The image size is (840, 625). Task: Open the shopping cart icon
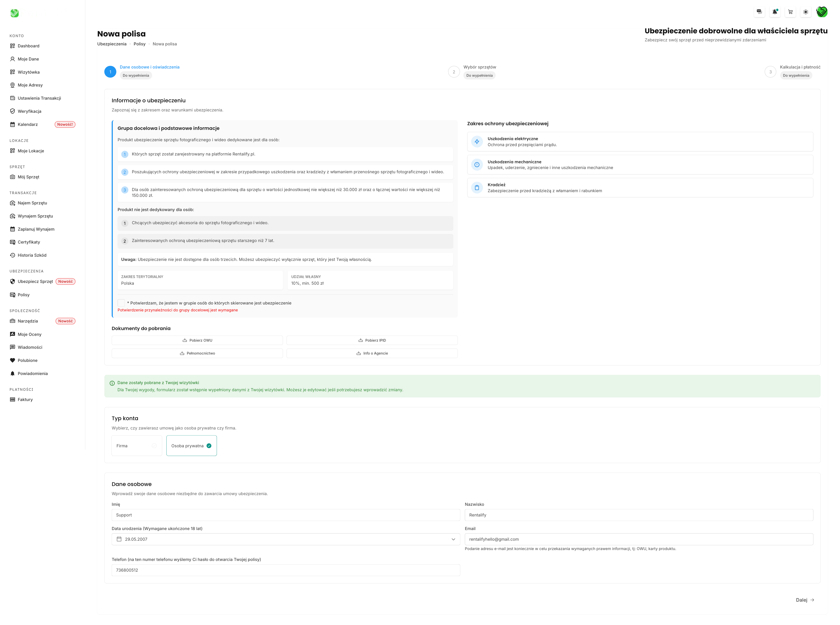pos(790,12)
